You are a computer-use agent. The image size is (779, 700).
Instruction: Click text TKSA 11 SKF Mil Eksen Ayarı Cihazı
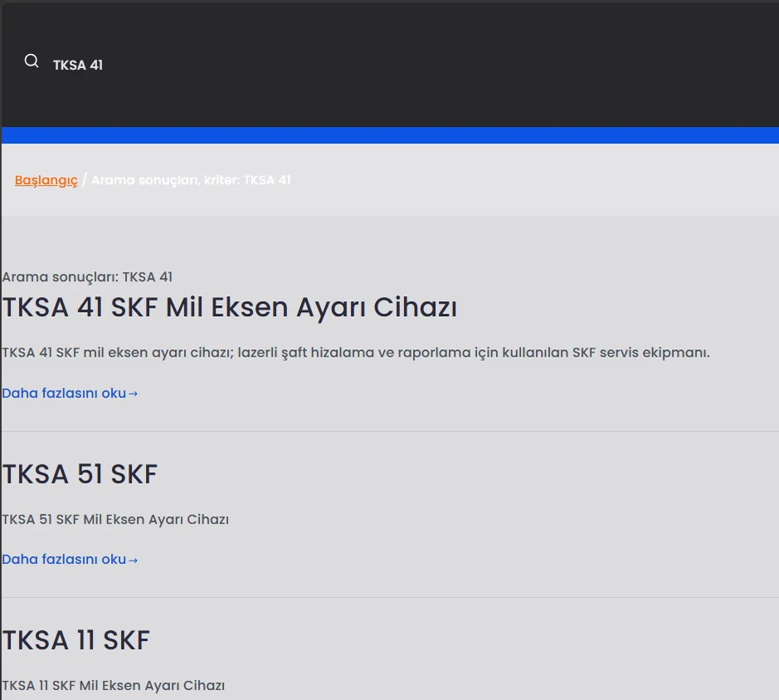click(x=114, y=685)
